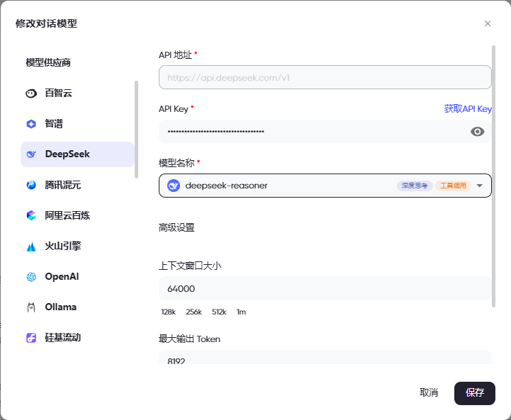Set context window to 256k

tap(194, 312)
